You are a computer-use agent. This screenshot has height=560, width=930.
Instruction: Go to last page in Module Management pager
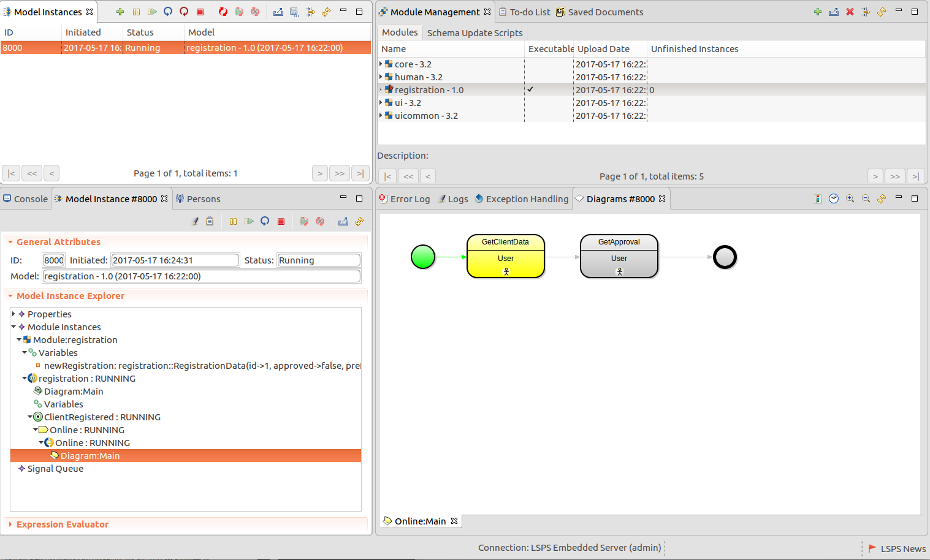coord(916,176)
